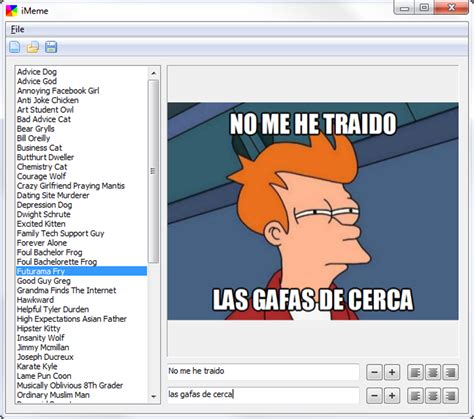The height and width of the screenshot is (419, 474).
Task: Close the iMeme window
Action: pos(451,7)
